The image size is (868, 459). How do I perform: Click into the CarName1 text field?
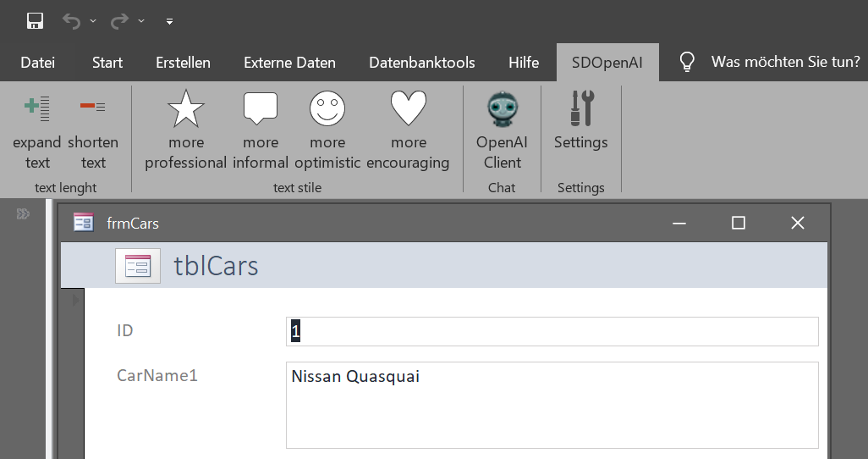pos(552,406)
